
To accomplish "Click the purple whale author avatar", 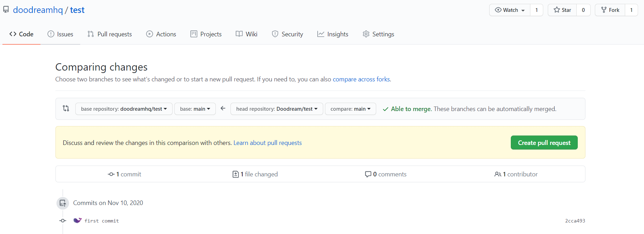I will coord(77,220).
